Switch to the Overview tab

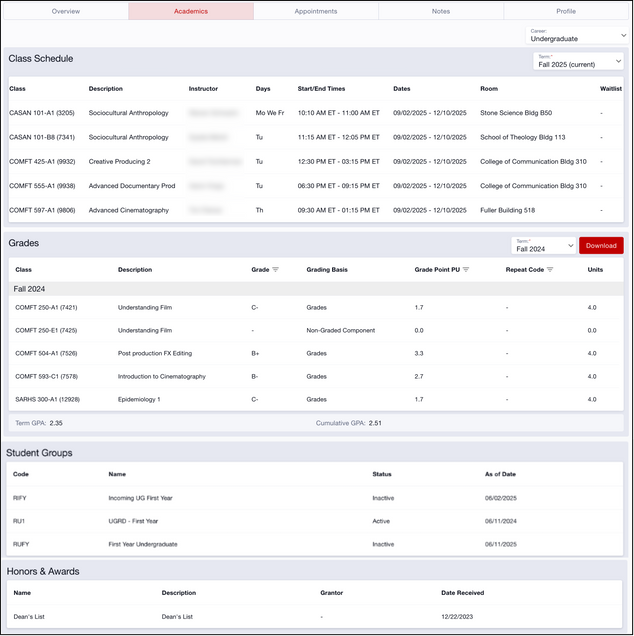coord(66,11)
